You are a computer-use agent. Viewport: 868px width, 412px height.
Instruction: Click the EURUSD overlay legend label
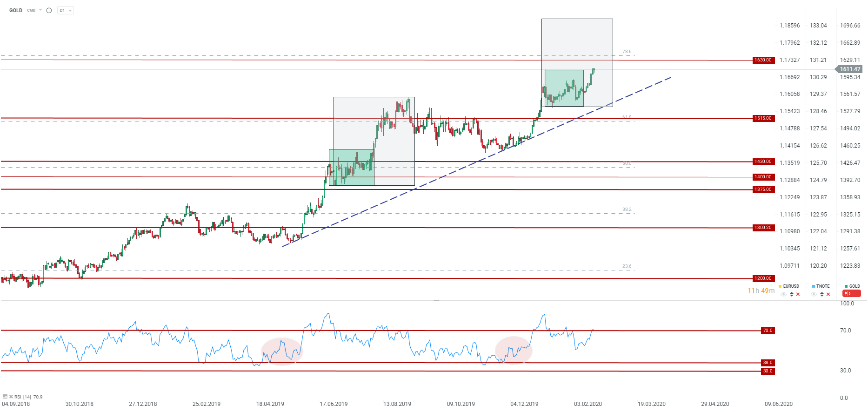tap(791, 286)
